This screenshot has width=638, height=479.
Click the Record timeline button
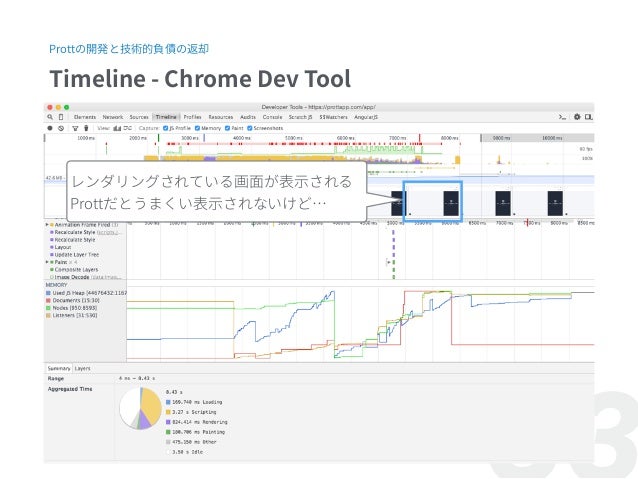50,128
